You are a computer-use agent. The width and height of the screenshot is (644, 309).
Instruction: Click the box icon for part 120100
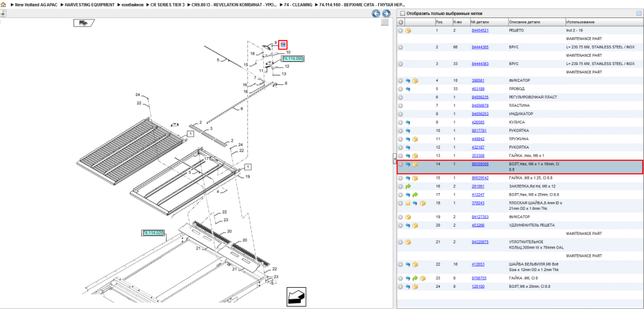coord(415,286)
